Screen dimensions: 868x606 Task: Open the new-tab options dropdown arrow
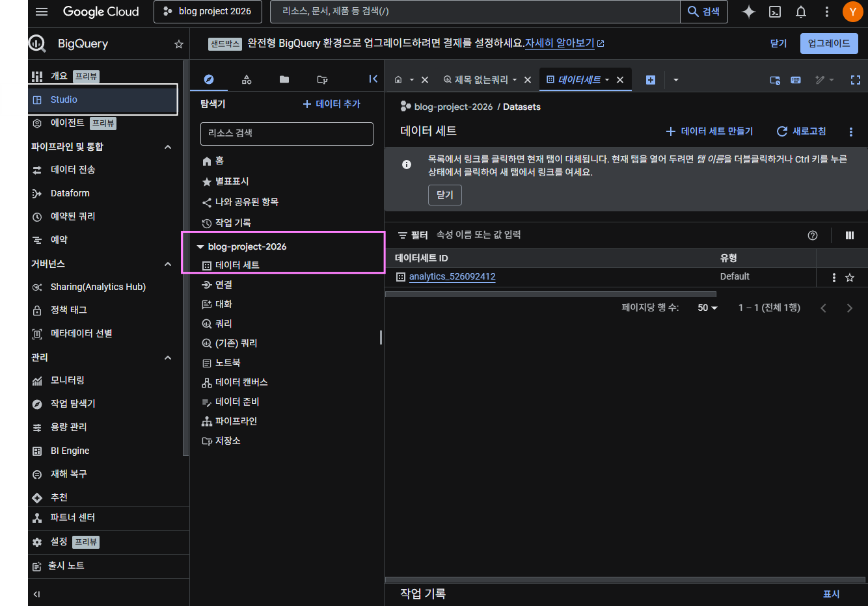pos(676,80)
